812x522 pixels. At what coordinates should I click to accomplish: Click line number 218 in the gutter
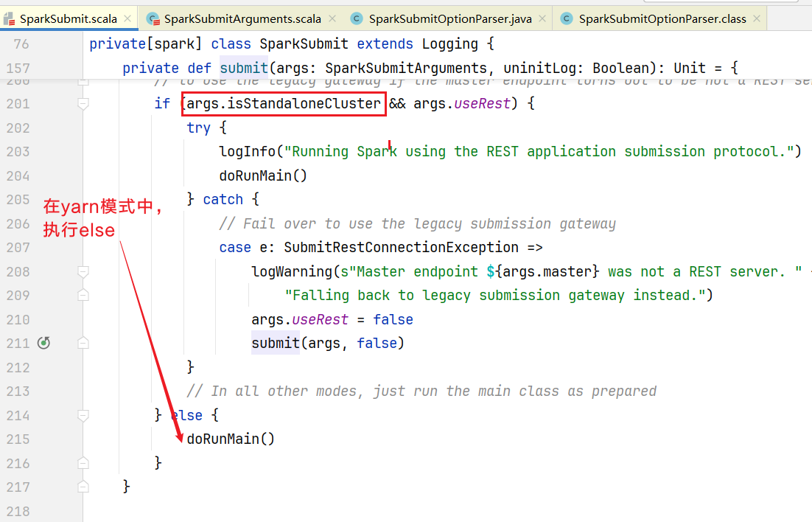(x=18, y=511)
